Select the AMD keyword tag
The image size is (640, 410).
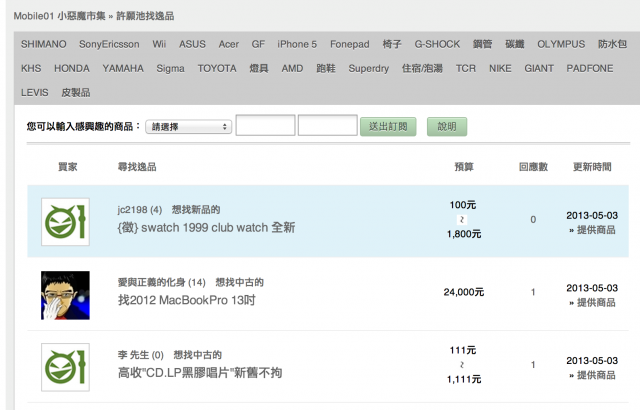pyautogui.click(x=292, y=68)
